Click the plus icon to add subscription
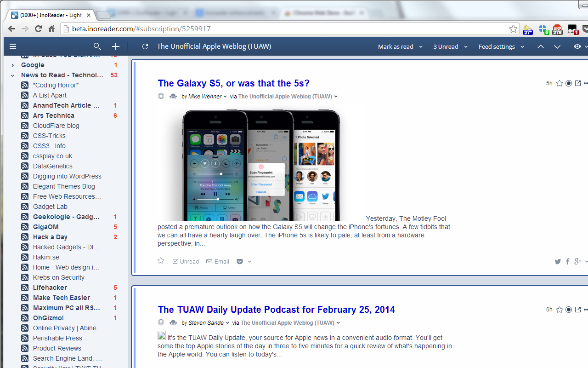 116,46
